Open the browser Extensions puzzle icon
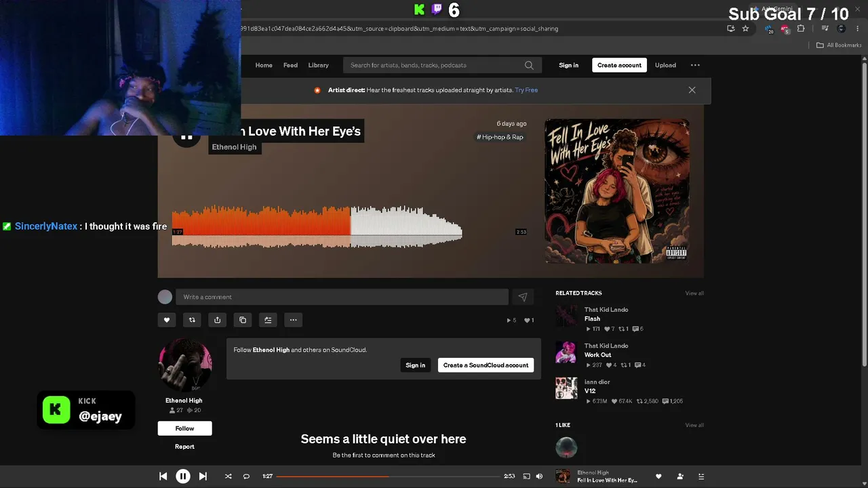The image size is (868, 488). (x=801, y=28)
